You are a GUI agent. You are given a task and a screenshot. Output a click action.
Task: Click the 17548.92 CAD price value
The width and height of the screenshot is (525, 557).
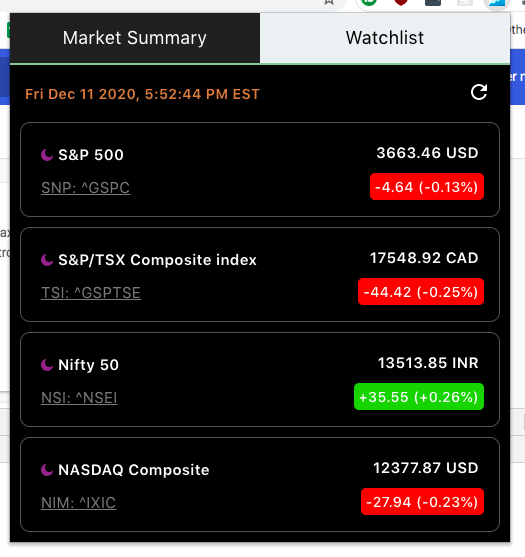click(424, 258)
